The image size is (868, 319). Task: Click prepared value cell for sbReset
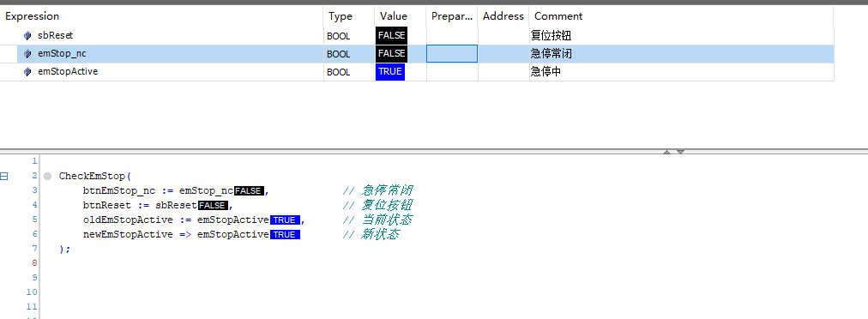452,35
